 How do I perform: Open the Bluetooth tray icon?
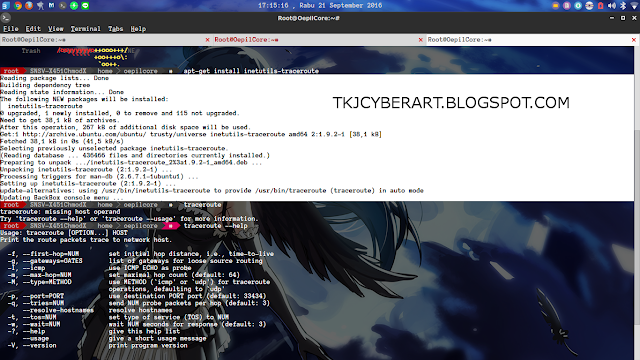click(623, 5)
